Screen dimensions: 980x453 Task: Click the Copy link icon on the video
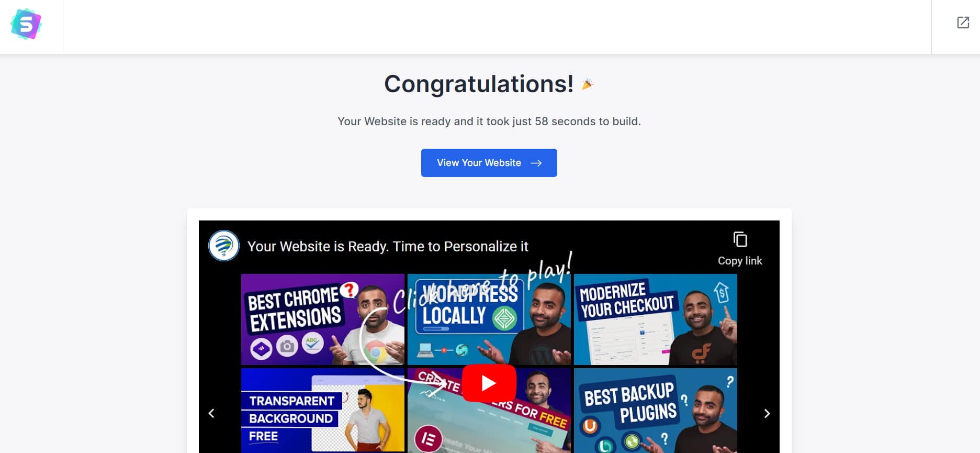click(740, 239)
